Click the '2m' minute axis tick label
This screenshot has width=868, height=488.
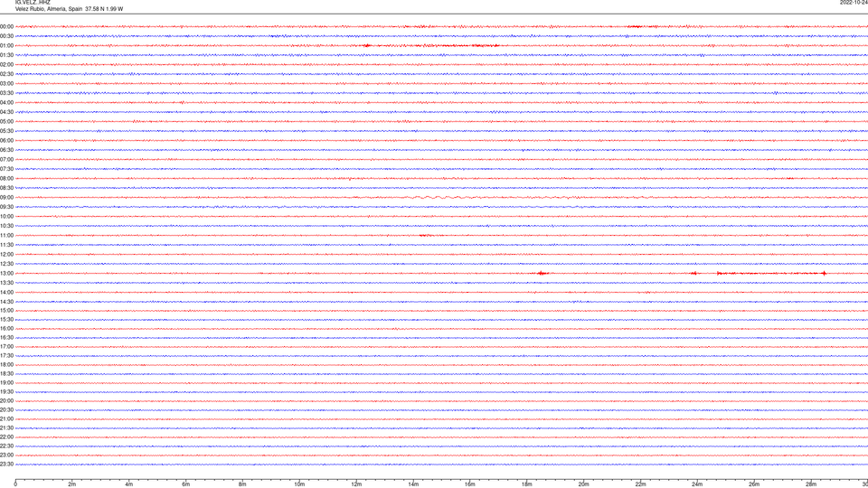(72, 484)
